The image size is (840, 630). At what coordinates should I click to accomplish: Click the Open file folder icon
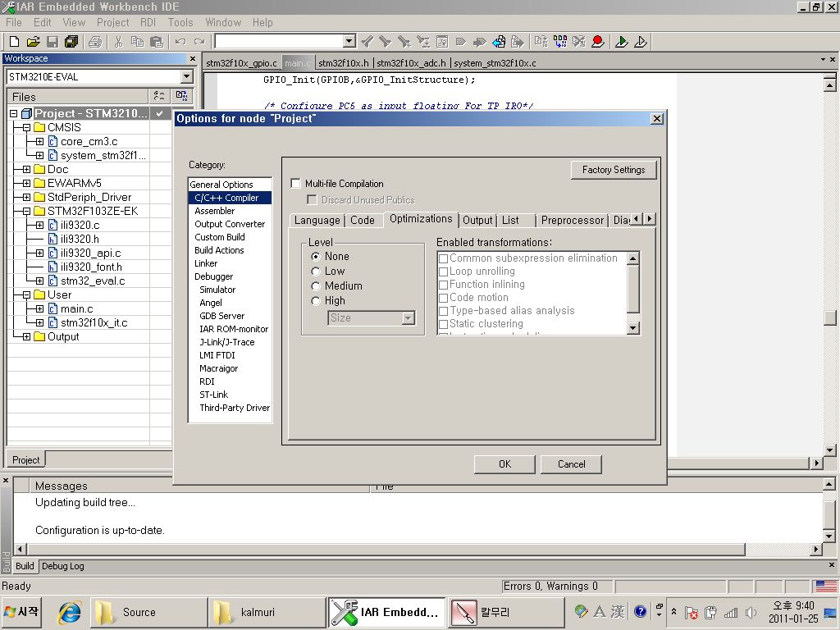point(33,41)
